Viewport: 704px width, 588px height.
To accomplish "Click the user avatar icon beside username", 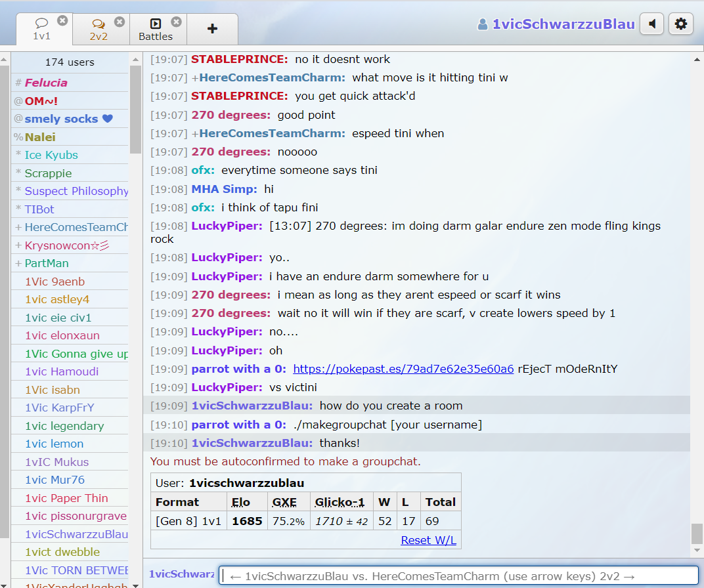I will point(482,24).
